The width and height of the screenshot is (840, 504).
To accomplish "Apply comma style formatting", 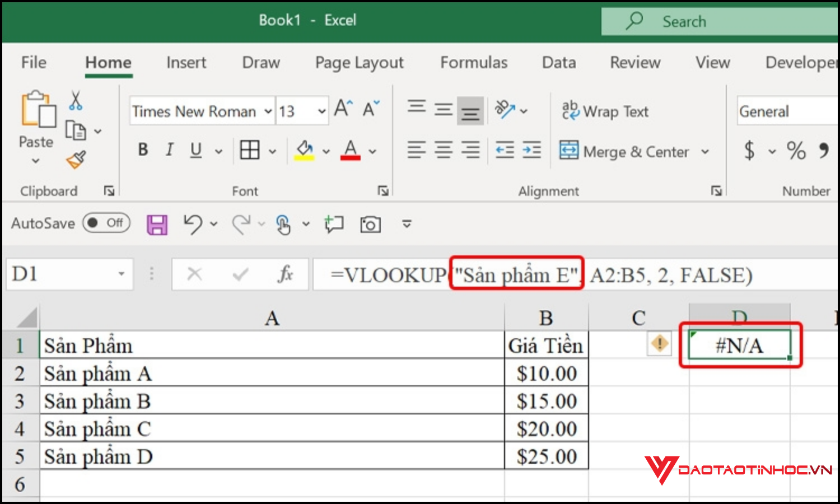I will point(824,150).
